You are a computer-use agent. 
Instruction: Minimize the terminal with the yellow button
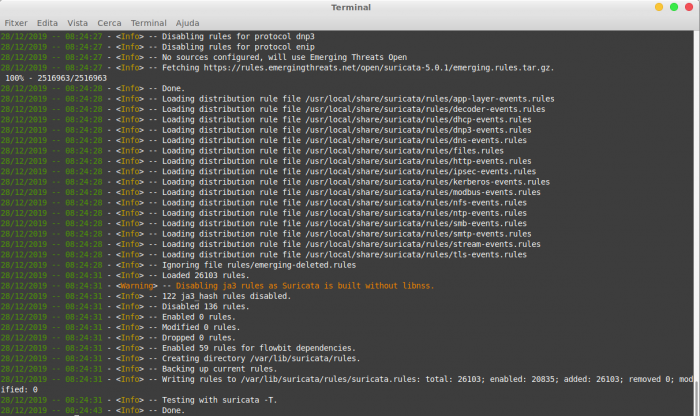pos(658,7)
